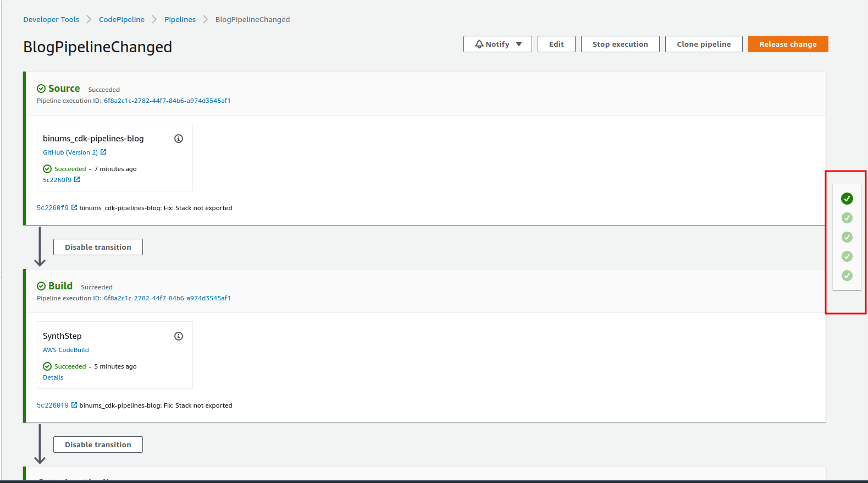
Task: Click the second stage checkmark in side navigator
Action: [847, 218]
